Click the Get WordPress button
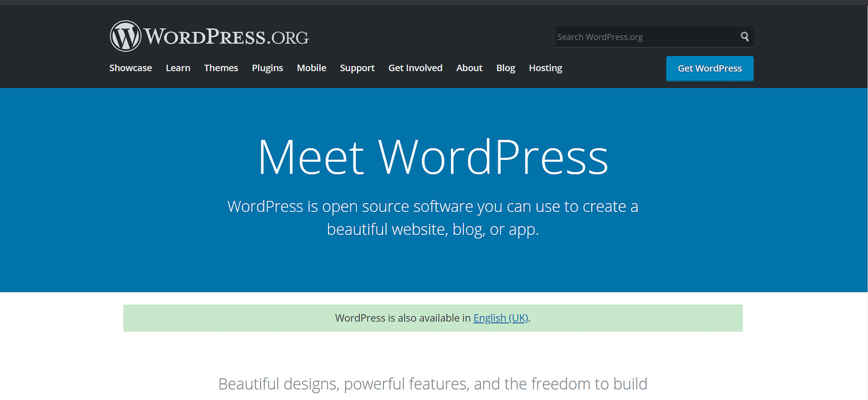 click(709, 68)
